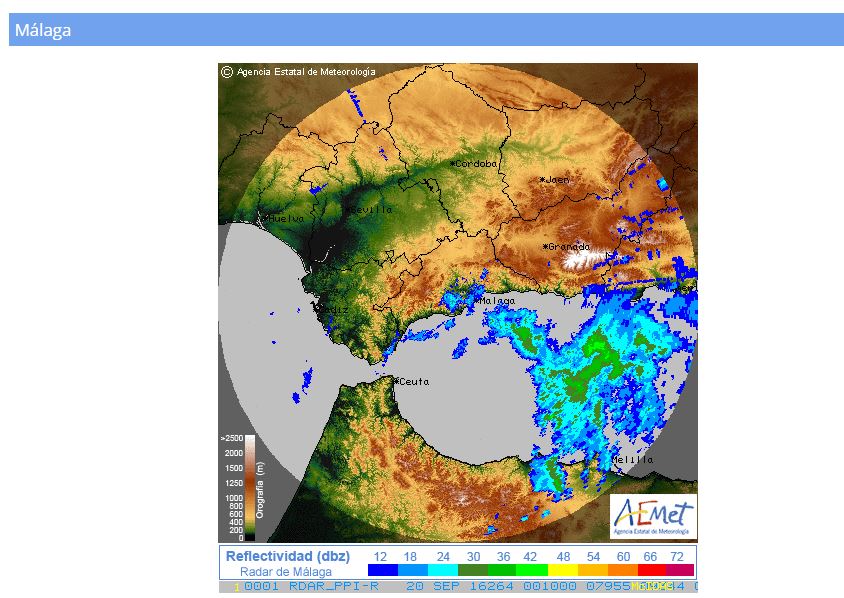844x598 pixels.
Task: Click the "Reflectividad (dbz)" legend title
Action: [286, 556]
